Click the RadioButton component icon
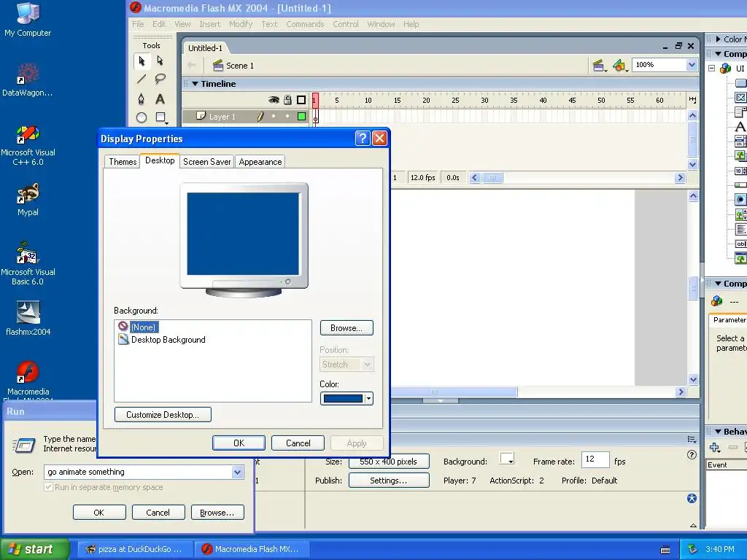This screenshot has height=560, width=747. tap(741, 200)
